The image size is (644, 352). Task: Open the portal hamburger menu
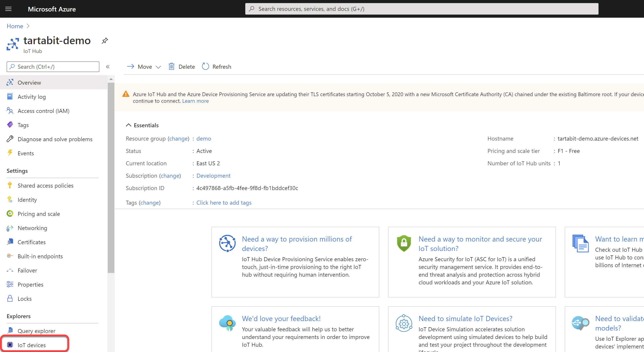coord(9,9)
